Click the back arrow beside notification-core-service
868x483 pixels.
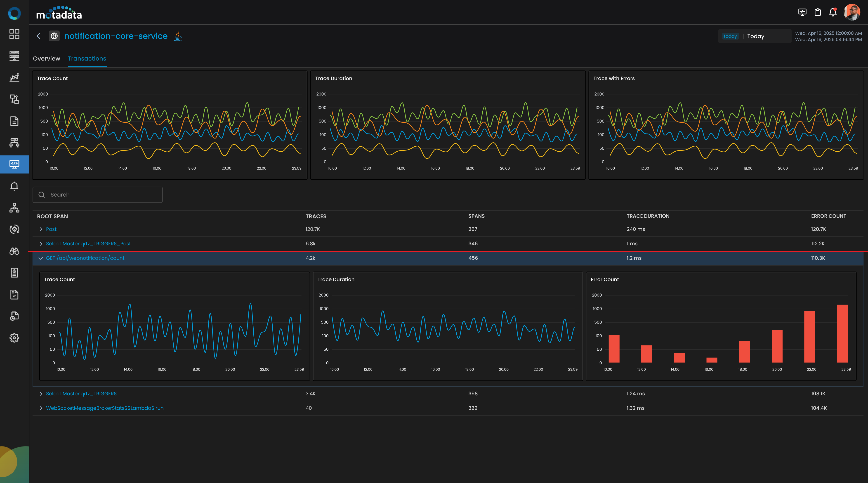(x=39, y=36)
